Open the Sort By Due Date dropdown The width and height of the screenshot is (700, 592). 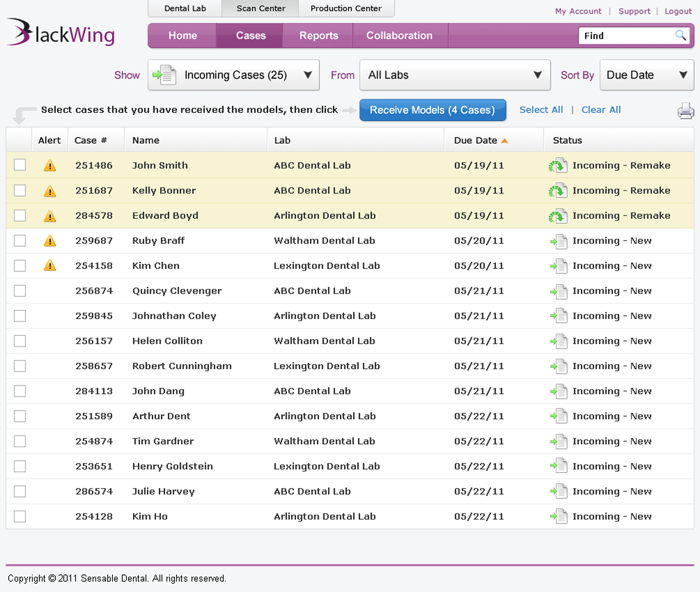pyautogui.click(x=647, y=75)
